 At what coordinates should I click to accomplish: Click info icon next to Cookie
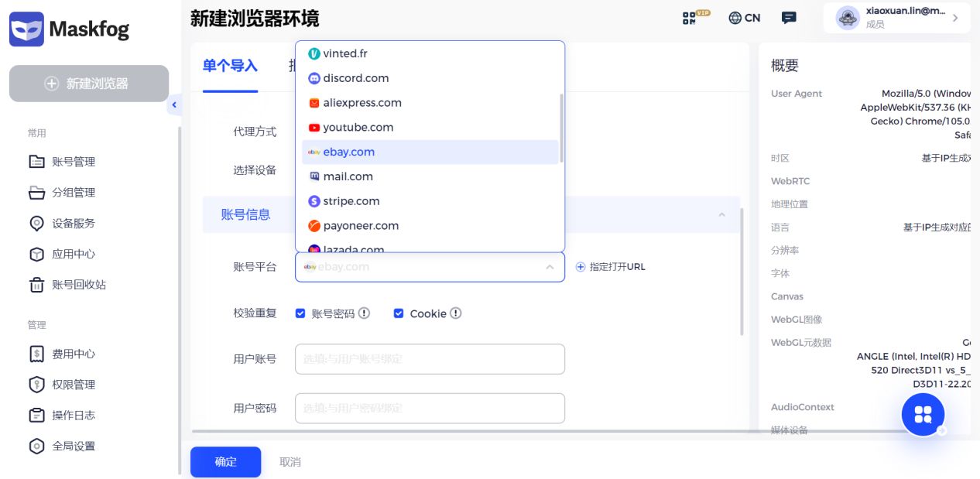pyautogui.click(x=456, y=313)
